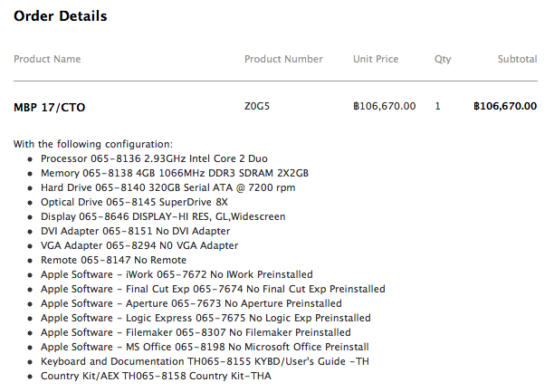
Task: Click the Qty column header
Action: 442,60
